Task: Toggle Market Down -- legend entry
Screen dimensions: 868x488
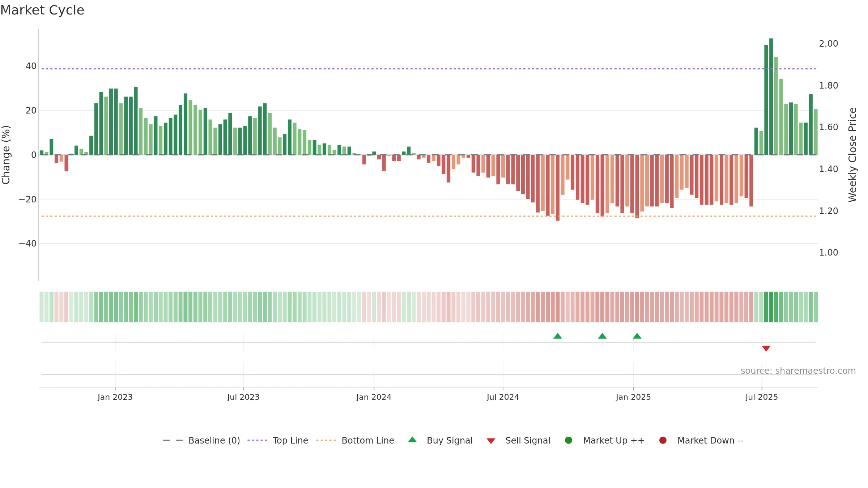Action: coord(701,440)
